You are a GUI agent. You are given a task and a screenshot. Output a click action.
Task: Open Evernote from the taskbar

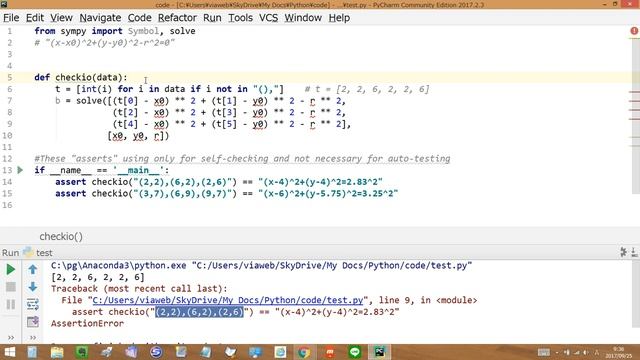pyautogui.click(x=82, y=352)
